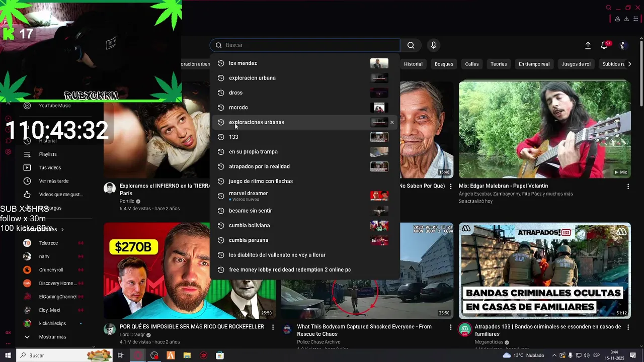Choose the 'dross' search suggestion

pos(304,93)
